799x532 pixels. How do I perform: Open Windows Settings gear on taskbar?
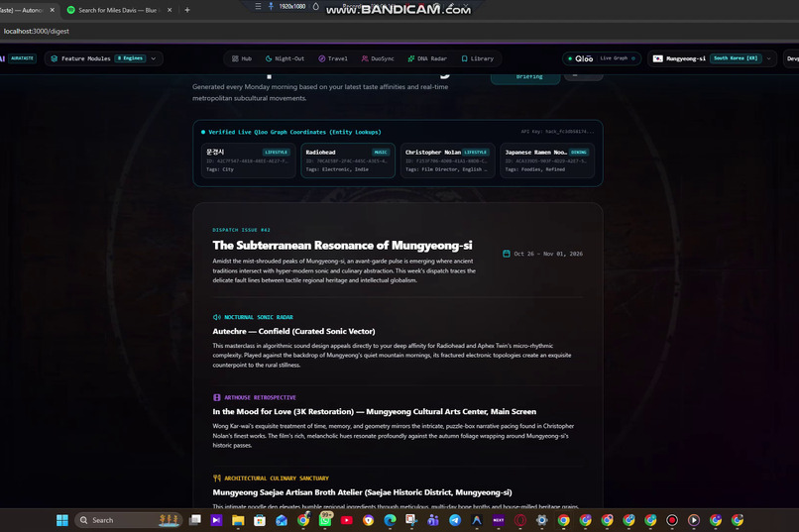tap(541, 520)
